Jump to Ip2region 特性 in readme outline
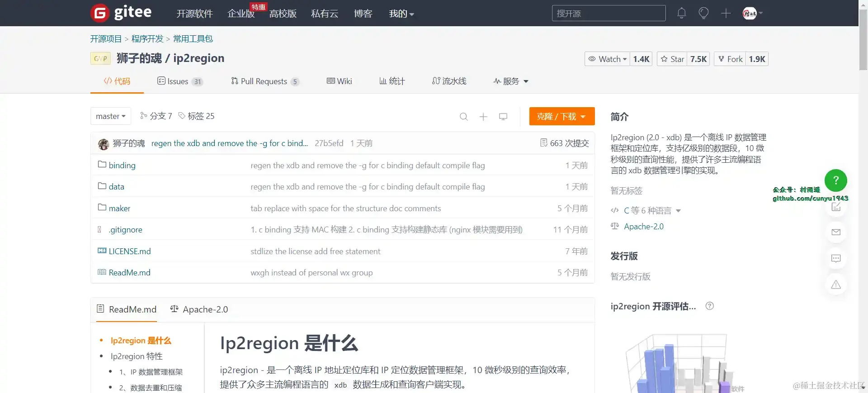The width and height of the screenshot is (868, 393). tap(137, 356)
